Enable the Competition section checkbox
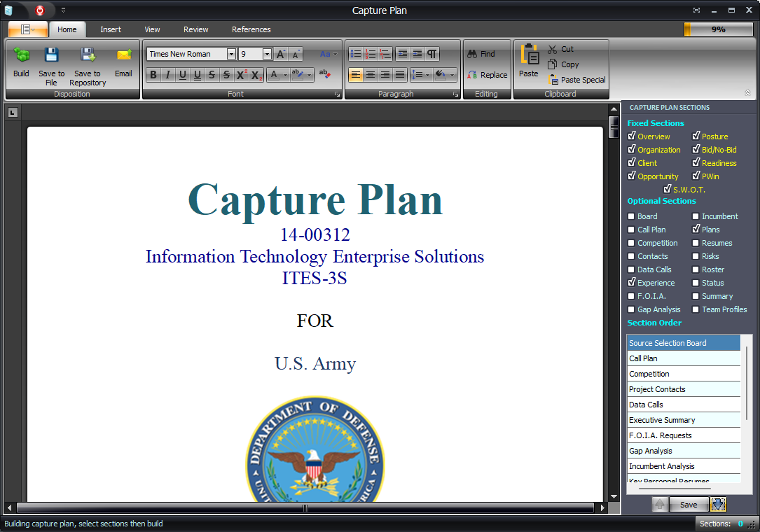The width and height of the screenshot is (760, 532). coord(631,243)
